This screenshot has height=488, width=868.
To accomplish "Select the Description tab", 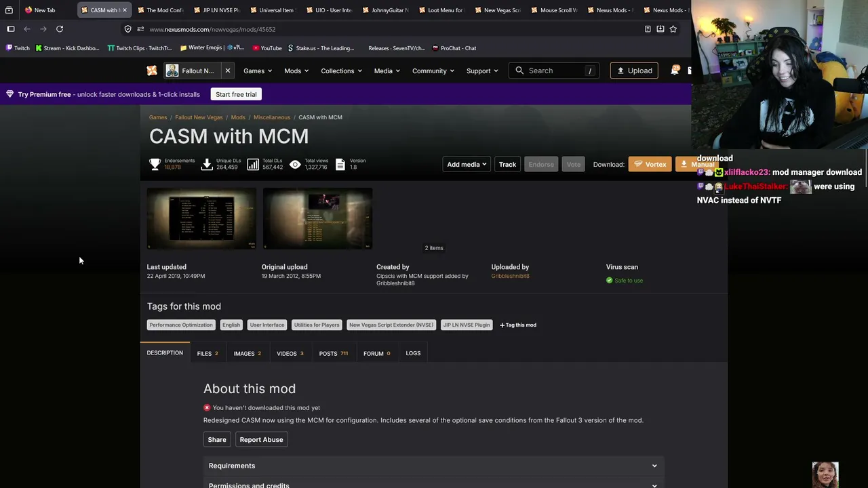I will (x=165, y=353).
